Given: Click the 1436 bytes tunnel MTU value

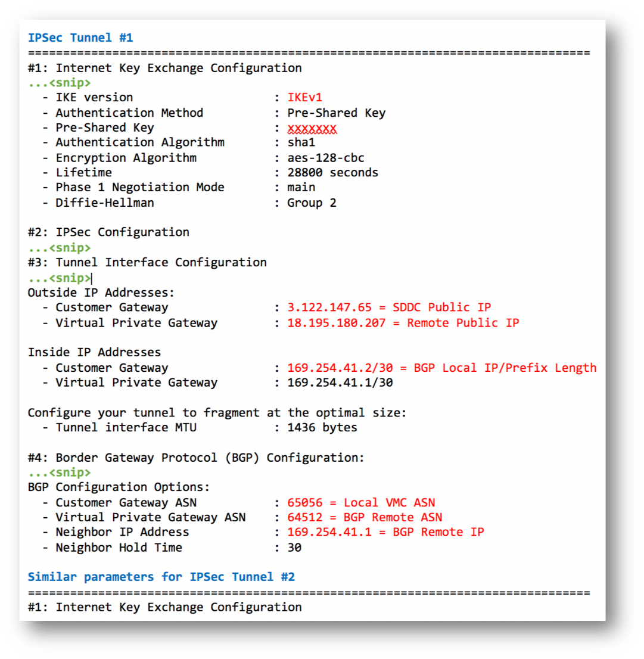Looking at the screenshot, I should 322,427.
